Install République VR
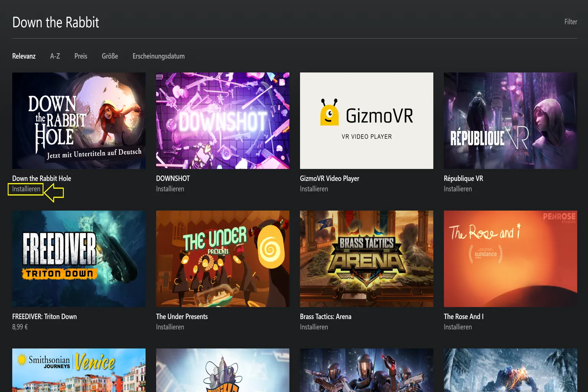The height and width of the screenshot is (392, 588). click(x=458, y=189)
